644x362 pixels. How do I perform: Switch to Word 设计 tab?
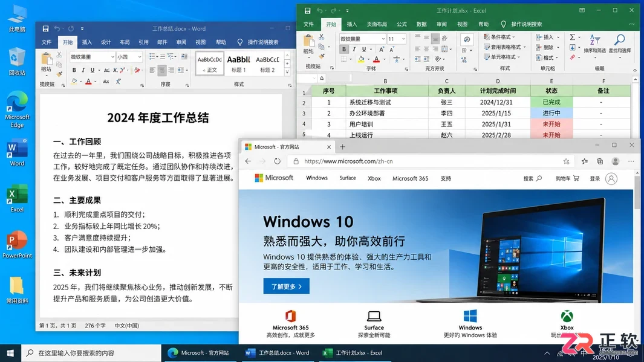tap(106, 42)
